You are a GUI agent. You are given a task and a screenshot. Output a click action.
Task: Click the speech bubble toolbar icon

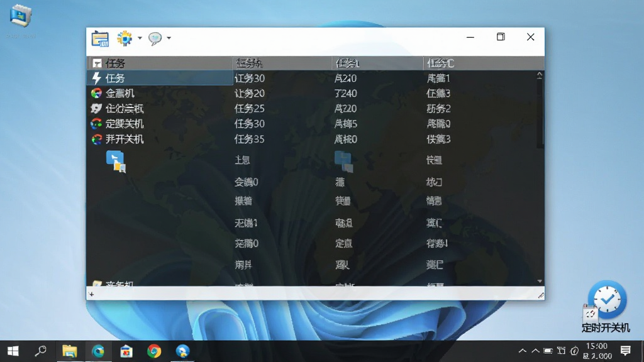[155, 38]
